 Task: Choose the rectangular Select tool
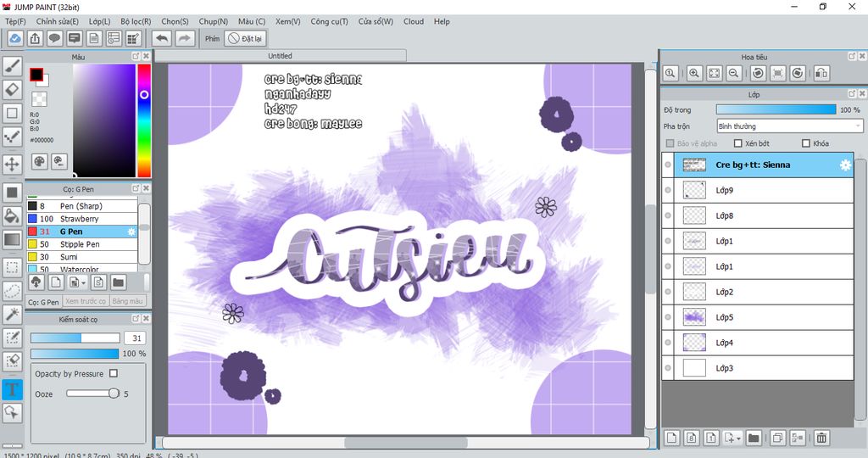click(x=12, y=267)
